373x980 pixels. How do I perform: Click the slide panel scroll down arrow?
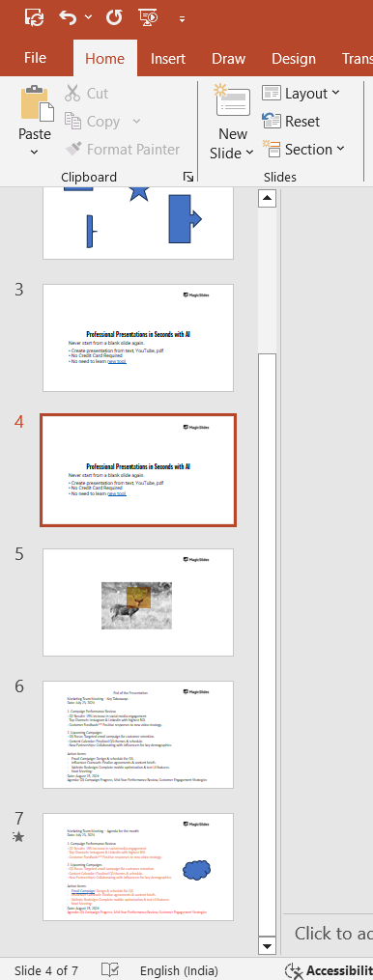tap(268, 945)
